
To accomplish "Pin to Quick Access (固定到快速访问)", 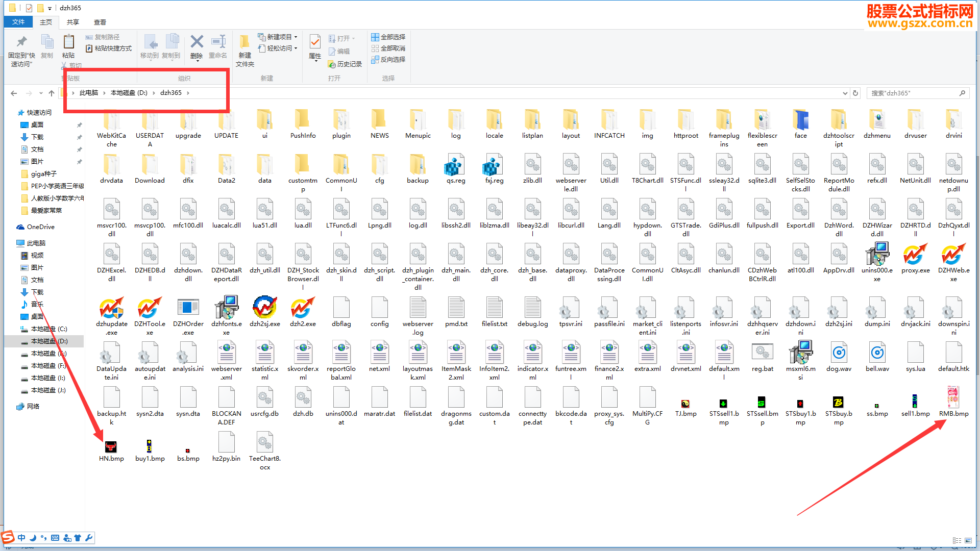I will point(21,42).
